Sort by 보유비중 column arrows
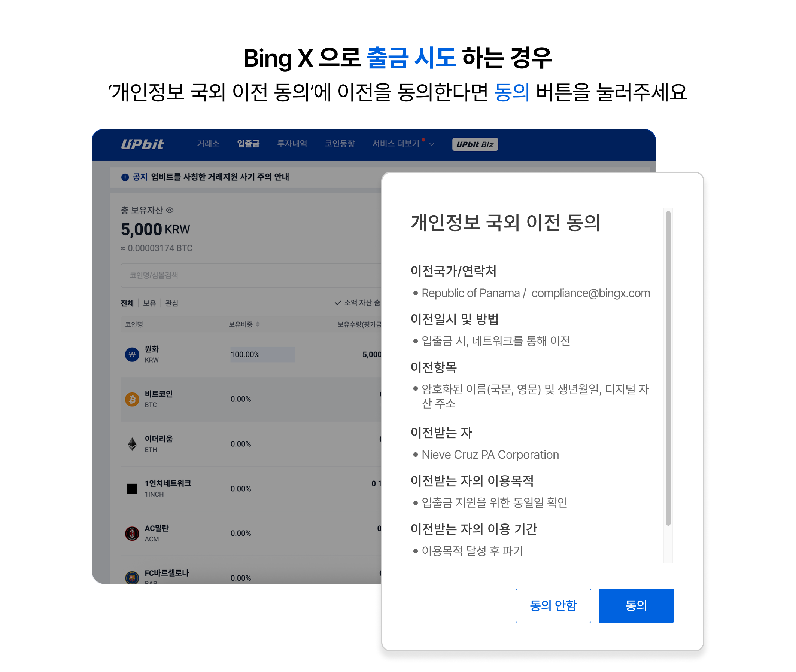This screenshot has height=672, width=796. tap(258, 324)
